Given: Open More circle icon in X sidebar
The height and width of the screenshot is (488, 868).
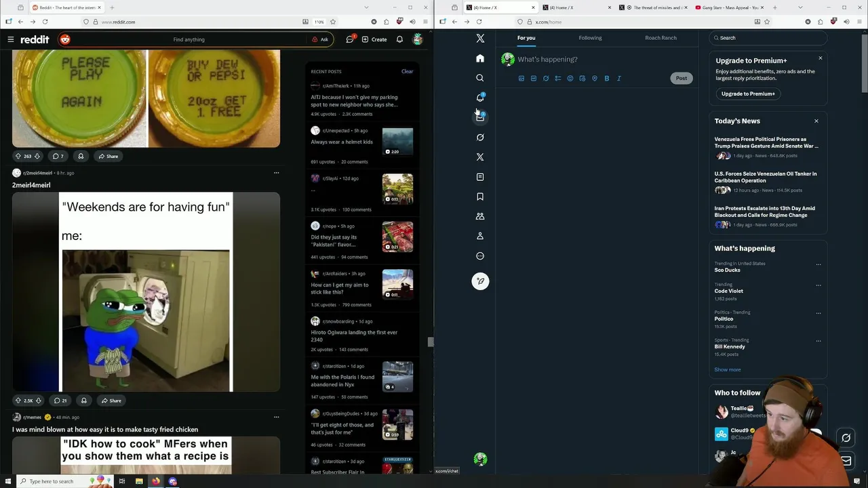Looking at the screenshot, I should [480, 256].
